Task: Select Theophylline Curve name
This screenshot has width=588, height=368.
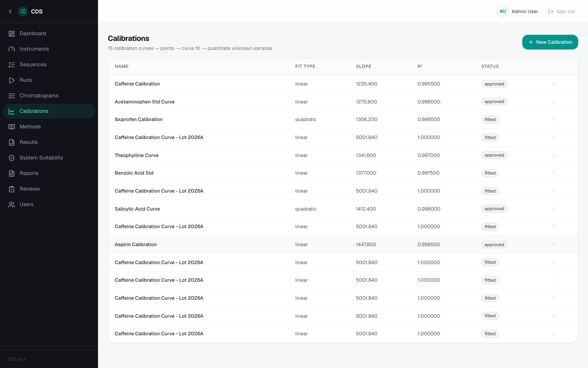Action: pos(137,155)
